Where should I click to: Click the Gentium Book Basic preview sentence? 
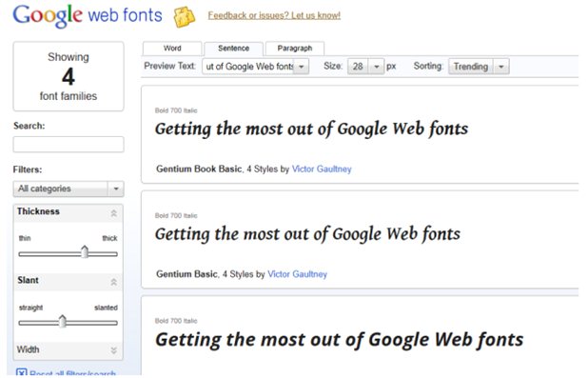(312, 129)
